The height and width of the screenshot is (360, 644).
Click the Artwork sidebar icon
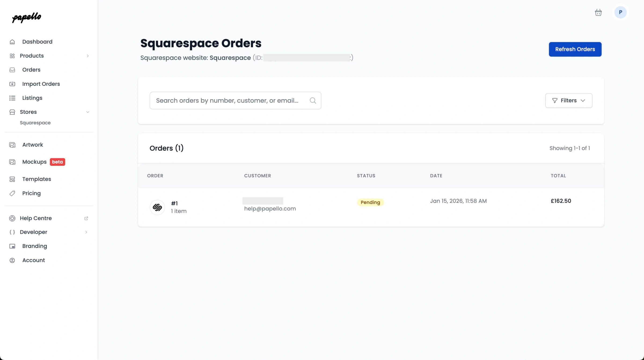[12, 145]
